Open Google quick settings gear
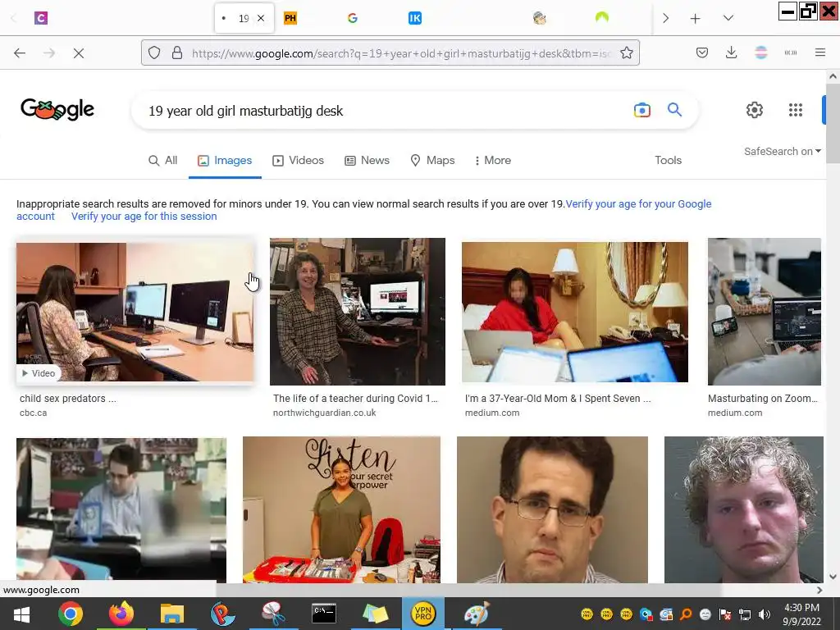Image resolution: width=840 pixels, height=630 pixels. (x=755, y=110)
